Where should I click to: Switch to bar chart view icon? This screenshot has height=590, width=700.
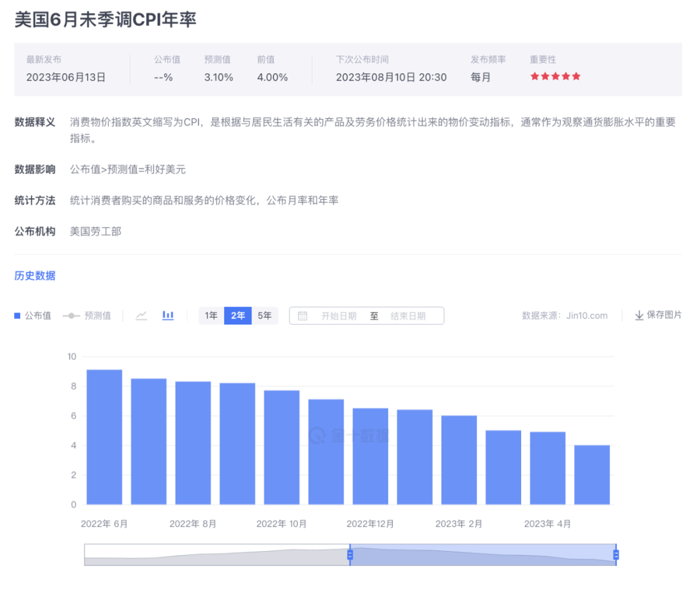coord(168,316)
